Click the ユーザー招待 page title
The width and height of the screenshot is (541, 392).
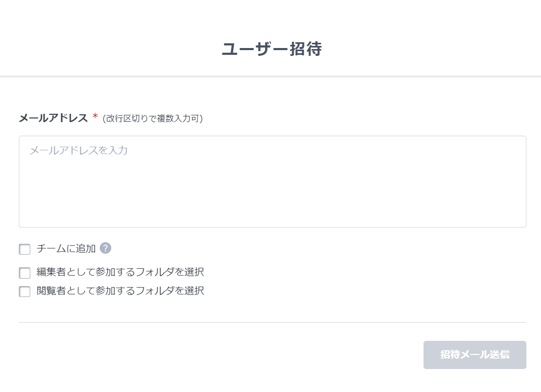click(x=272, y=49)
